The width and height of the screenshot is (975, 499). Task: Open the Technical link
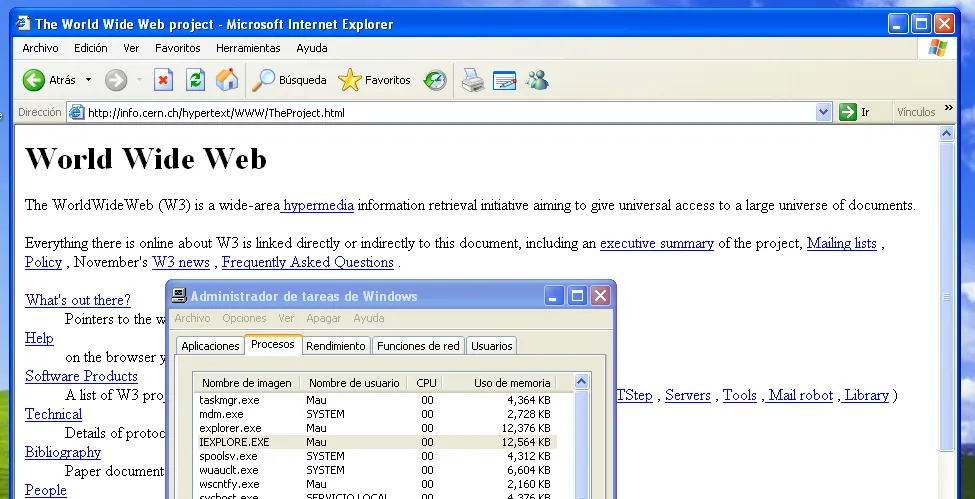[53, 414]
